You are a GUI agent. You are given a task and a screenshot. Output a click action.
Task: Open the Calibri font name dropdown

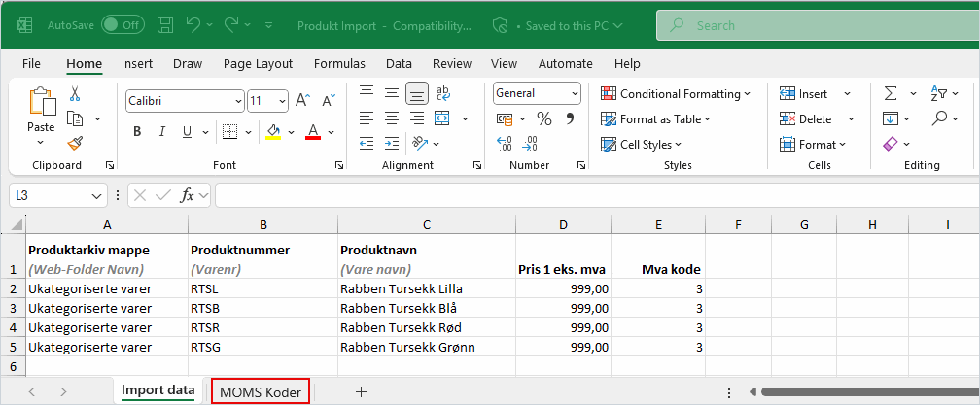pos(238,101)
